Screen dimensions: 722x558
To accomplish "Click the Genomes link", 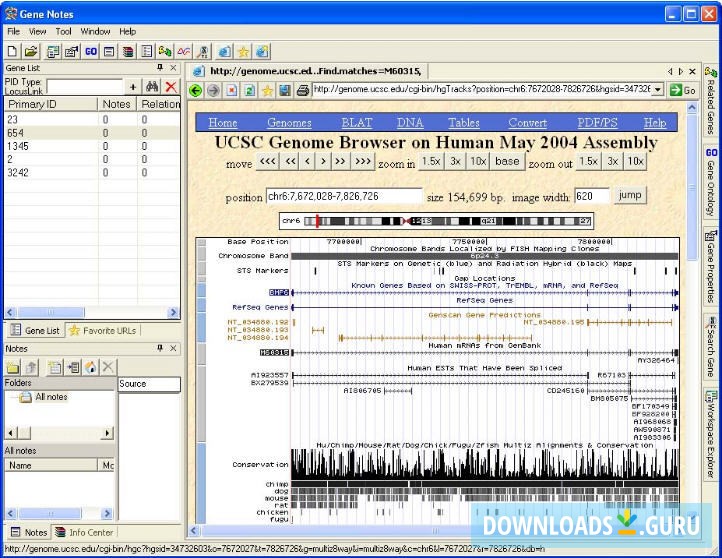I will point(289,122).
